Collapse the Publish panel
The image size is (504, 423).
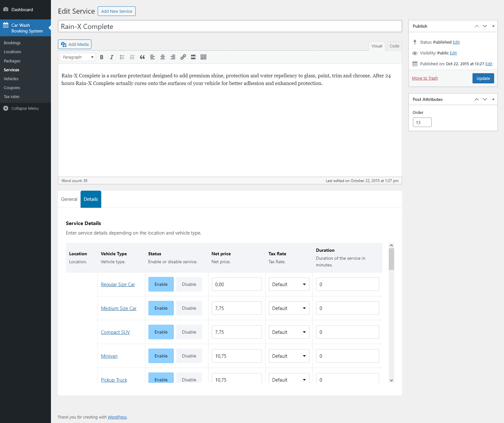[493, 26]
